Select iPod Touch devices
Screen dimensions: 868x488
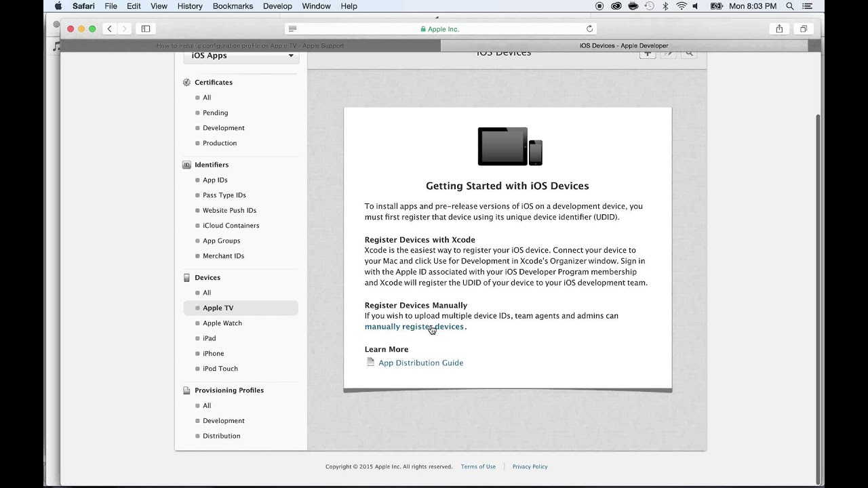(220, 369)
